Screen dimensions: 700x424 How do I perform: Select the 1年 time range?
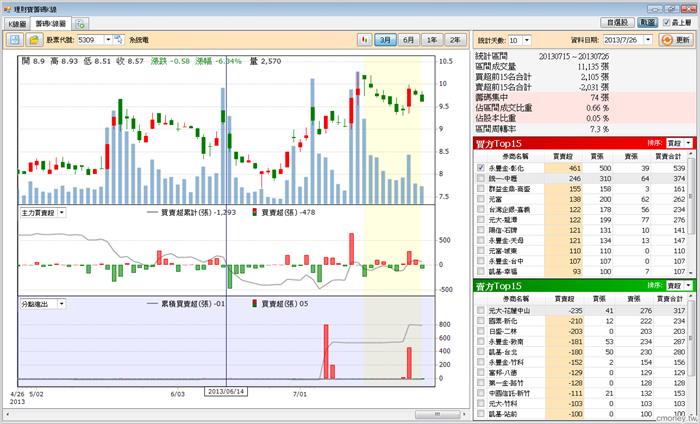tap(431, 40)
